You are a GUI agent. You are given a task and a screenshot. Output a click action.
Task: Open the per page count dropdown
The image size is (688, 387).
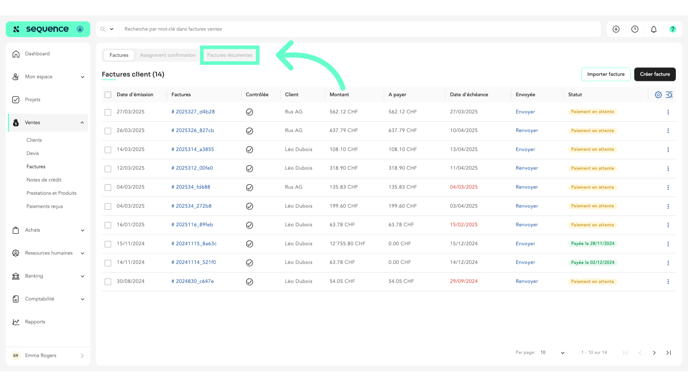pos(552,353)
